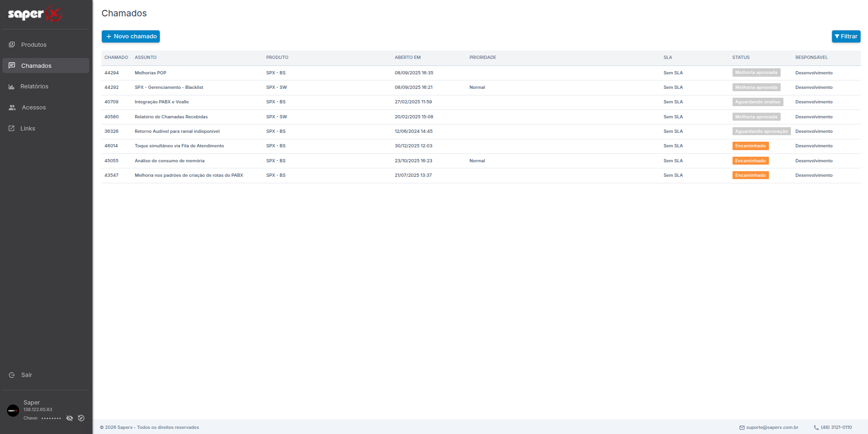This screenshot has width=868, height=434.
Task: Click the Encaminhado badge on ticket 46014
Action: [750, 146]
